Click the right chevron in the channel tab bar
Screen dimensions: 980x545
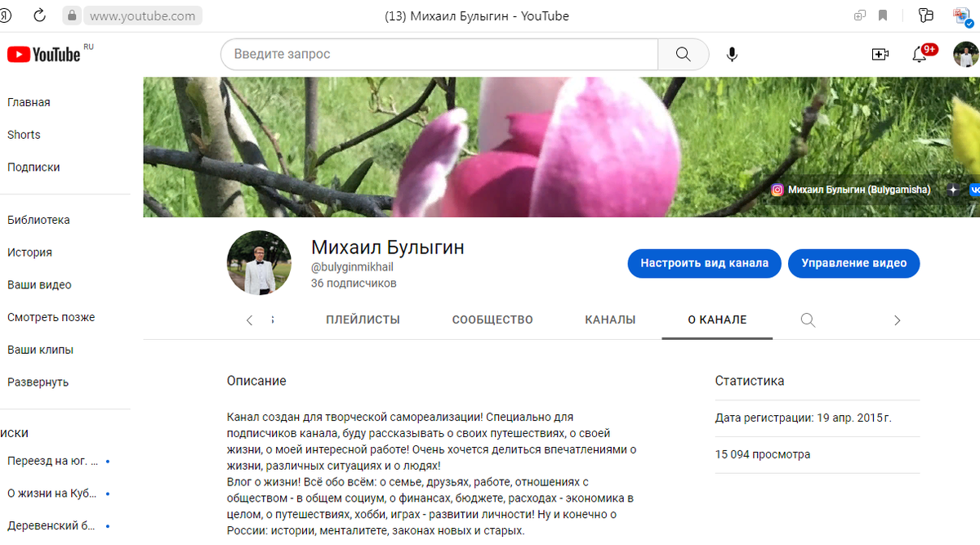(x=897, y=319)
